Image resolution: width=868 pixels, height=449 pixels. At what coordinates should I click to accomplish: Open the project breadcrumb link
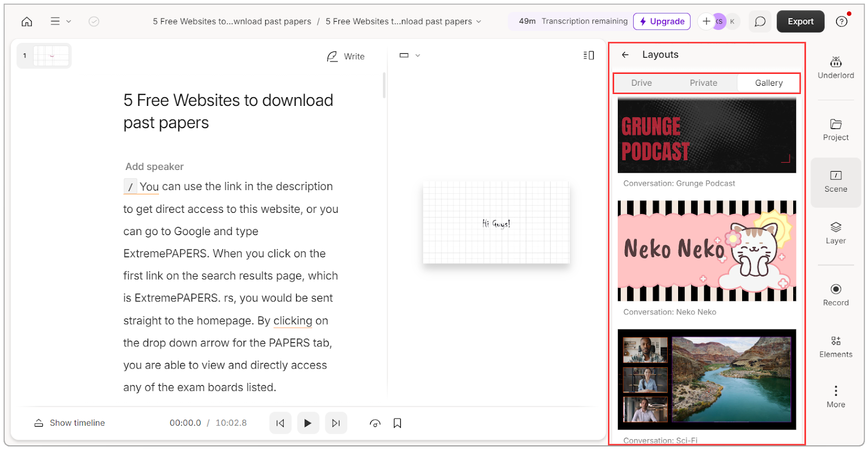(232, 21)
